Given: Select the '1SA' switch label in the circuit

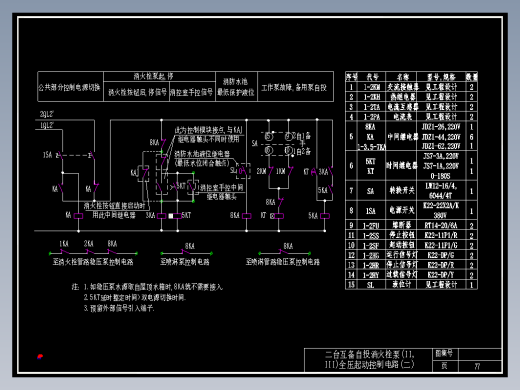Looking at the screenshot, I should tap(48, 155).
